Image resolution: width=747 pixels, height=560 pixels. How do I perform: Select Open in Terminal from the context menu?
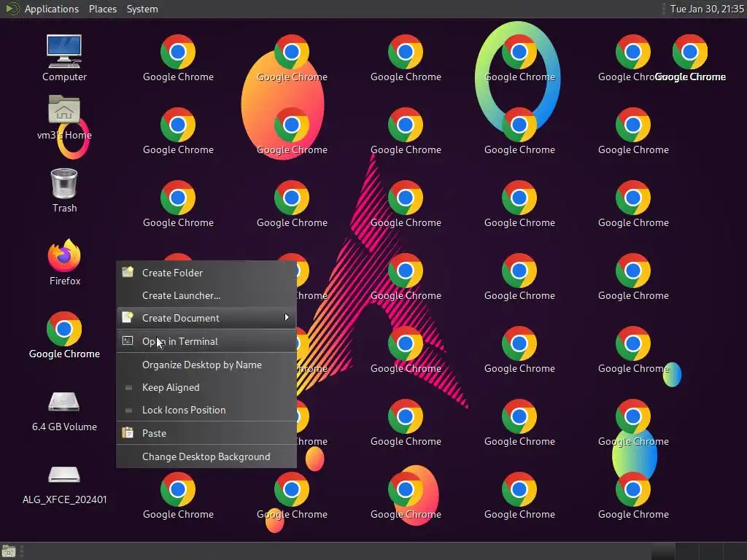pyautogui.click(x=206, y=341)
